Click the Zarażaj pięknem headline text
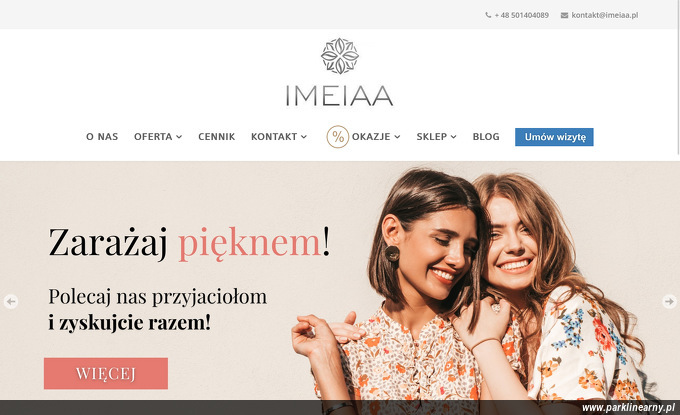 189,243
